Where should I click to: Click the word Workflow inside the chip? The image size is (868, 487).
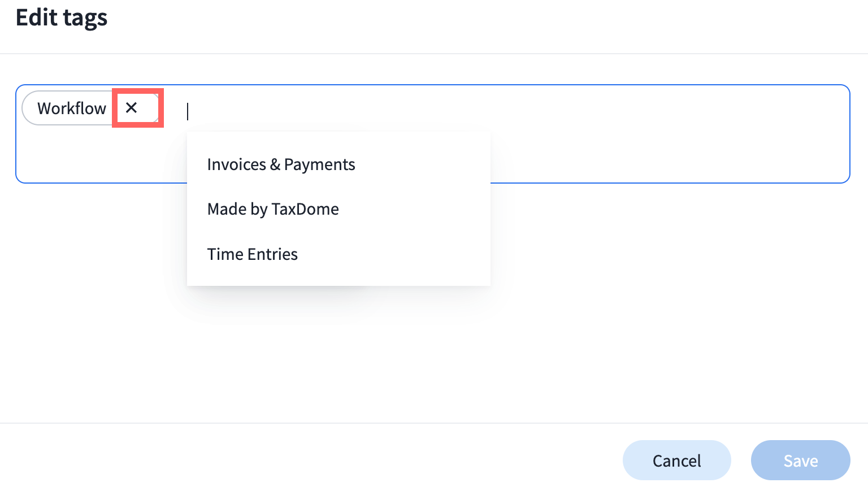[x=71, y=108]
